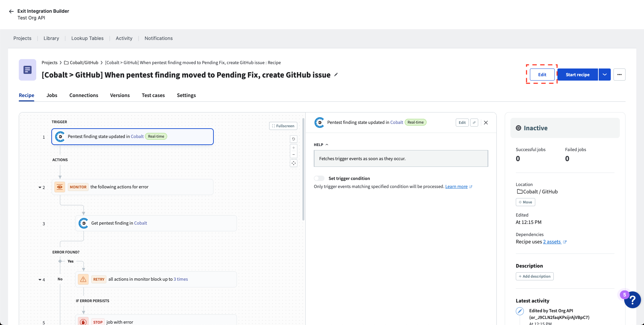644x325 pixels.
Task: Zoom in on the recipe canvas
Action: click(293, 148)
